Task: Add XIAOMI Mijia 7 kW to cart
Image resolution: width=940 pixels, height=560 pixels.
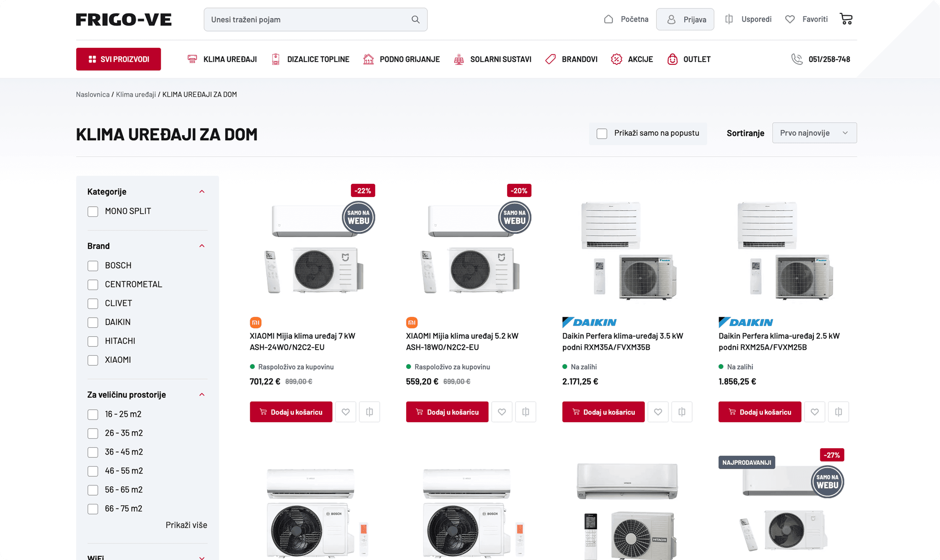Action: [x=291, y=412]
